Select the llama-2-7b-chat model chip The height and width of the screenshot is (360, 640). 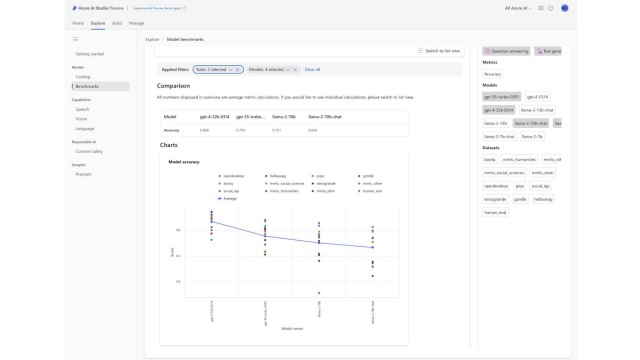click(x=499, y=137)
